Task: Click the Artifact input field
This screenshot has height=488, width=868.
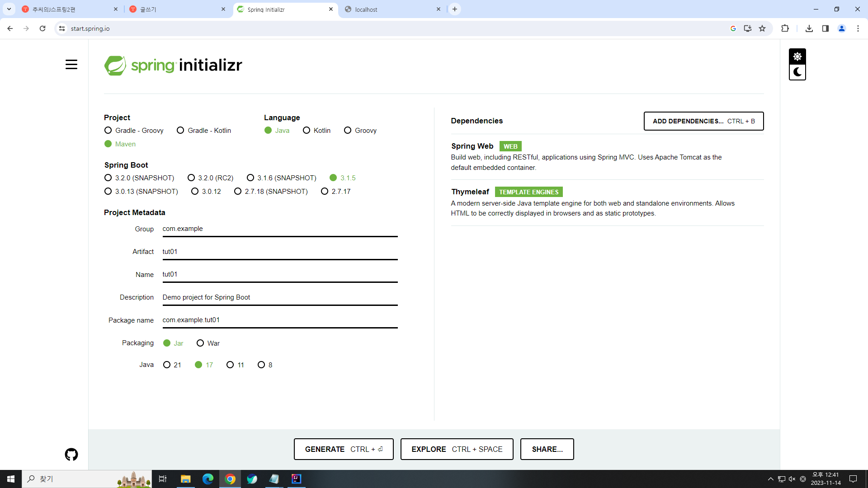Action: 279,252
